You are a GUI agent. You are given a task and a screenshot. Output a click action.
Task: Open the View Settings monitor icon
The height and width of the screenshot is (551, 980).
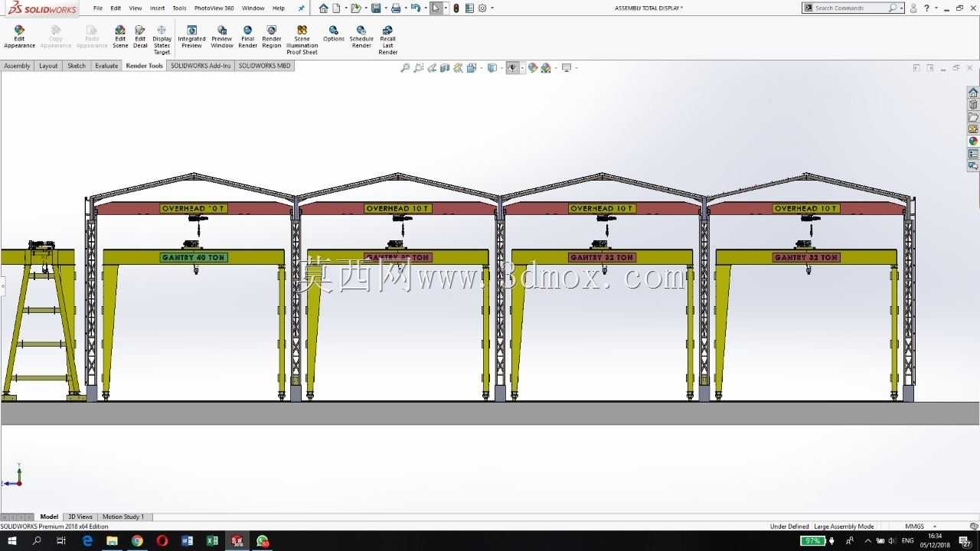[x=567, y=68]
